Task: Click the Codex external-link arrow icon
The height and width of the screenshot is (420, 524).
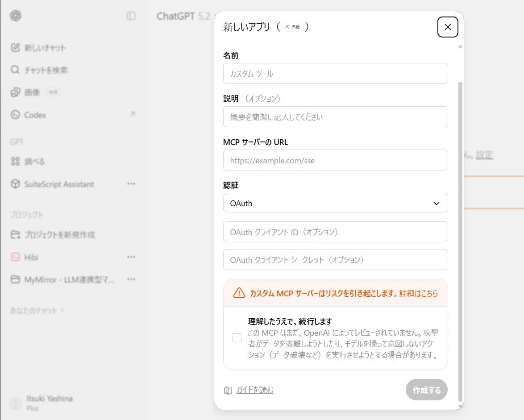Action: (x=133, y=114)
